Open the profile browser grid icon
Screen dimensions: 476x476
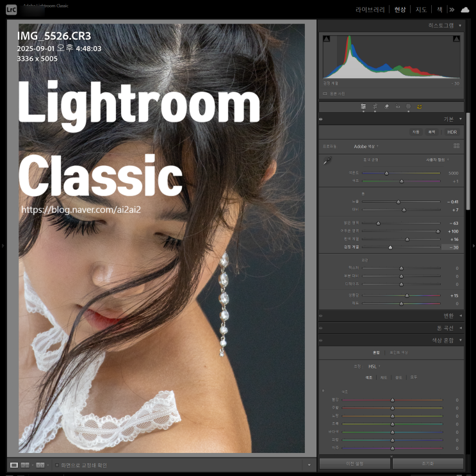point(456,145)
